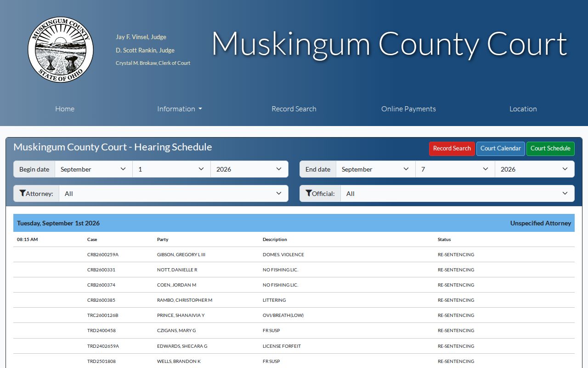Viewport: 588px width, 368px height.
Task: Open the Begin date month dropdown
Action: 94,169
